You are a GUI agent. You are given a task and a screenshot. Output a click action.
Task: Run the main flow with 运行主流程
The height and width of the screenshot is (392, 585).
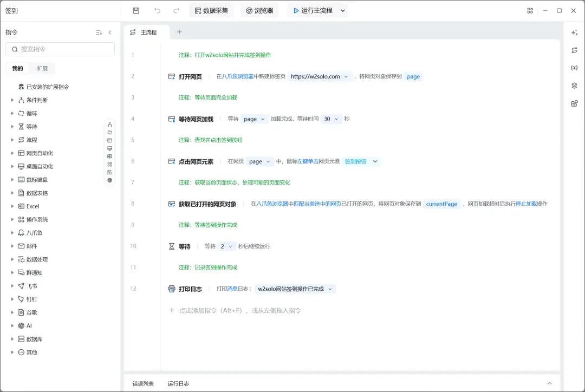(313, 10)
